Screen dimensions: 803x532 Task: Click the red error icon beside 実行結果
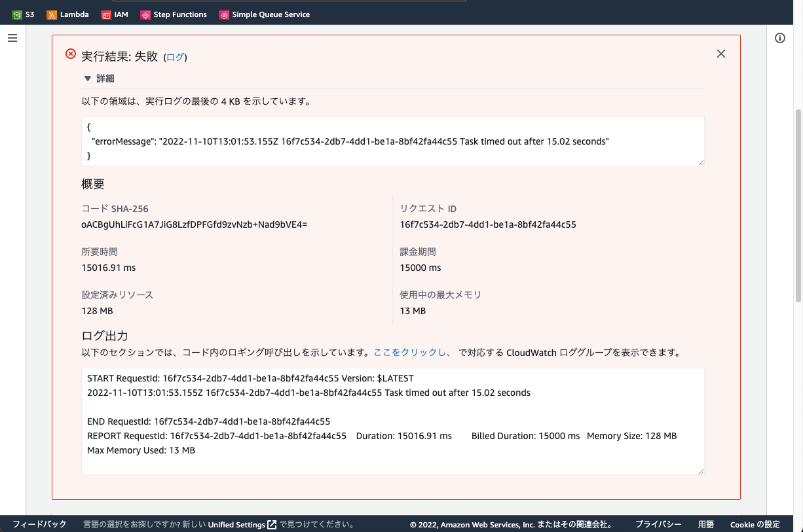point(70,54)
